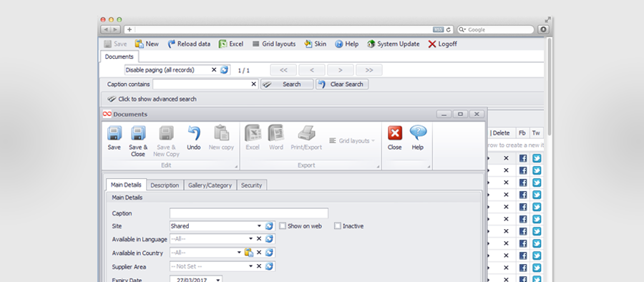644x282 pixels.
Task: Clear the Caption contains search box
Action: 254,84
